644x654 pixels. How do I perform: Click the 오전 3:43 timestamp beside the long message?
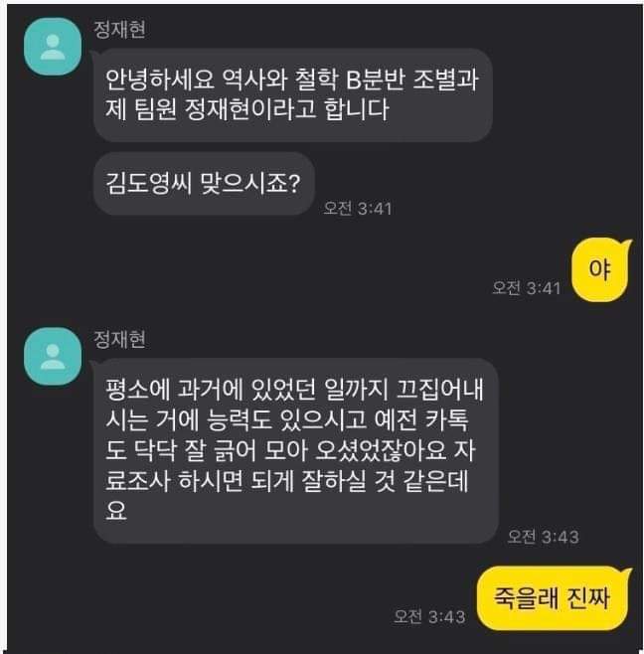pyautogui.click(x=543, y=537)
